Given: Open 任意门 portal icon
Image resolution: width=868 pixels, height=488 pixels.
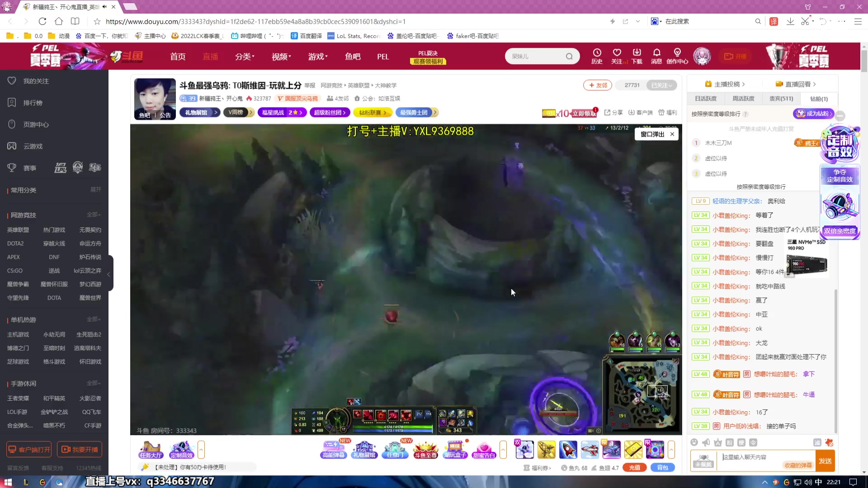Looking at the screenshot, I should pyautogui.click(x=395, y=450).
